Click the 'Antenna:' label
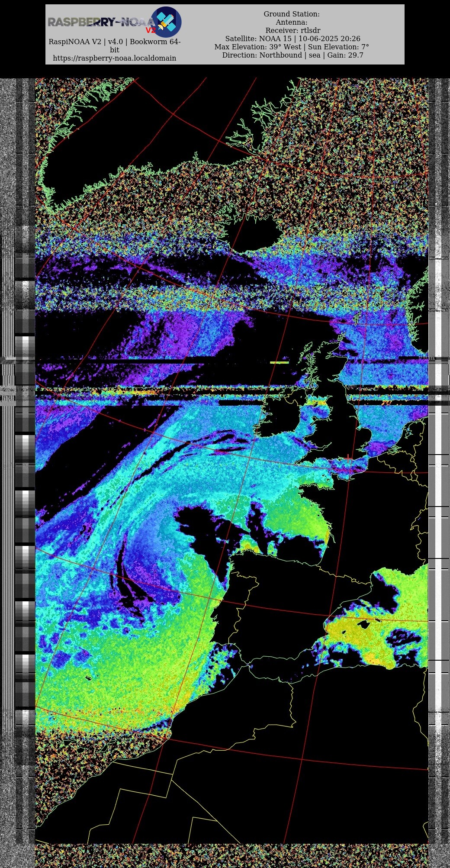The width and height of the screenshot is (450, 868). point(292,22)
